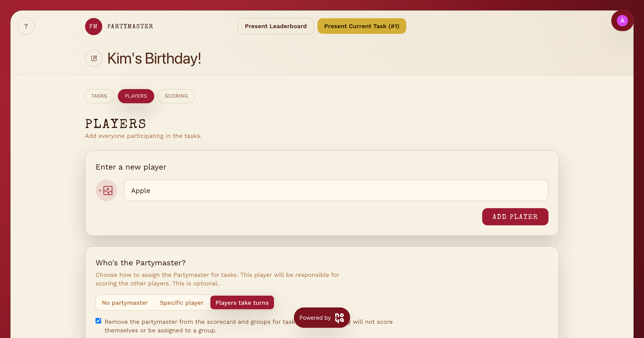The width and height of the screenshot is (644, 338).
Task: Pick the Players take turns option
Action: click(242, 303)
